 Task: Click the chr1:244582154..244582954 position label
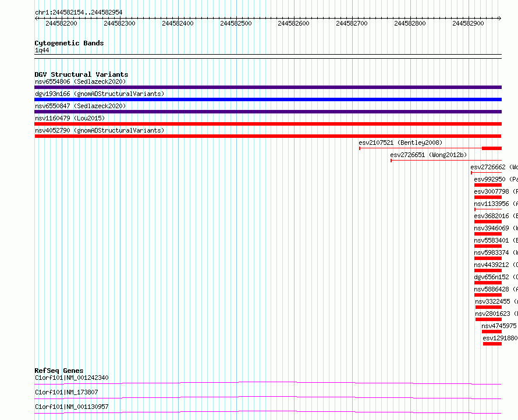point(79,12)
